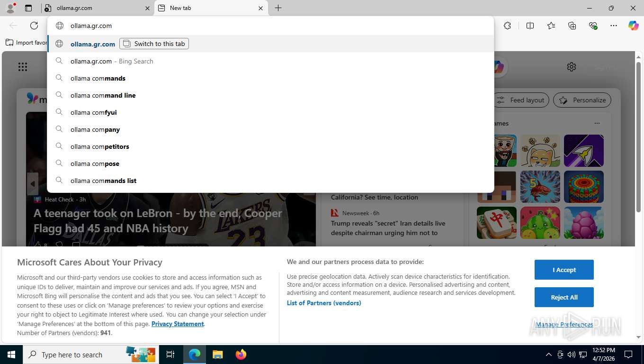Image resolution: width=644 pixels, height=364 pixels.
Task: Open Settings and more ellipsis menu
Action: pos(614,26)
